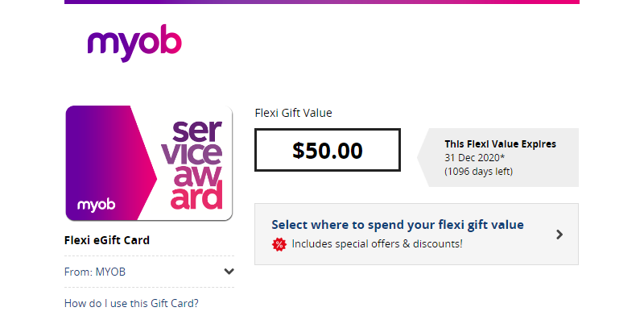The width and height of the screenshot is (644, 324).
Task: Click the Flexi Gift Value label
Action: point(293,113)
